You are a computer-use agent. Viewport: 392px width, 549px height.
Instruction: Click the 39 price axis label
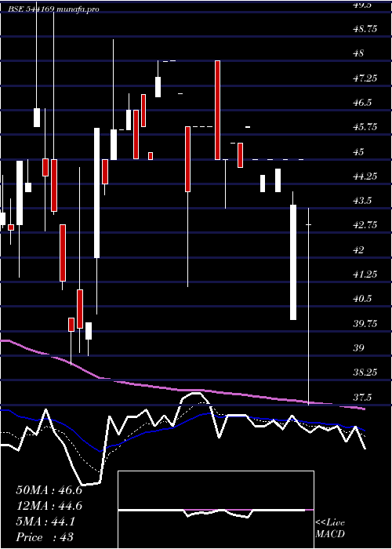coord(359,348)
